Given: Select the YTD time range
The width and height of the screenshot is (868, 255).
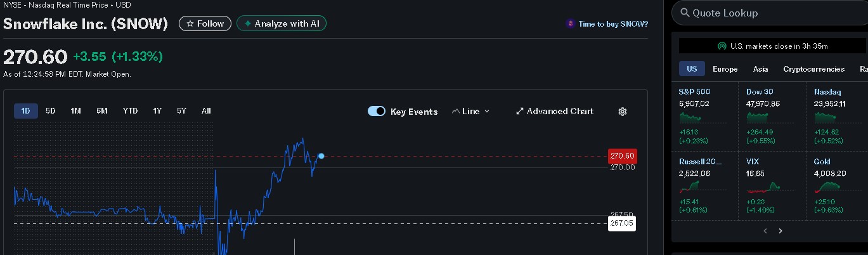Looking at the screenshot, I should tap(130, 111).
